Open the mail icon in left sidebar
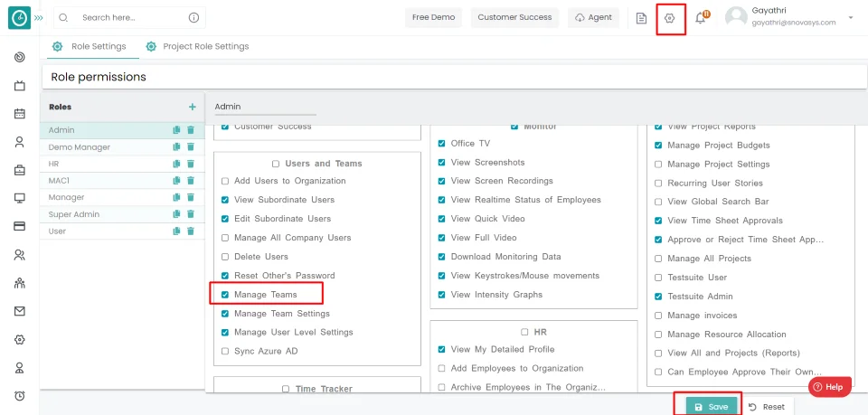The image size is (868, 415). click(19, 311)
